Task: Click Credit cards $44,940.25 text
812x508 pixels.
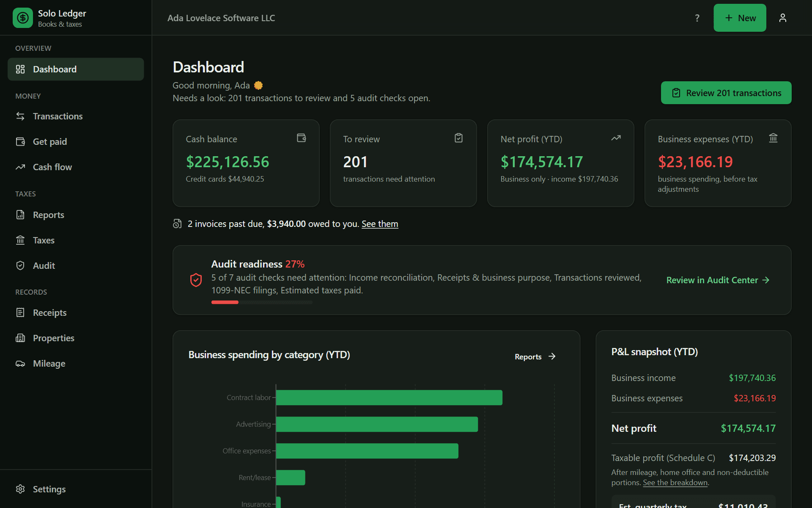Action: click(225, 179)
